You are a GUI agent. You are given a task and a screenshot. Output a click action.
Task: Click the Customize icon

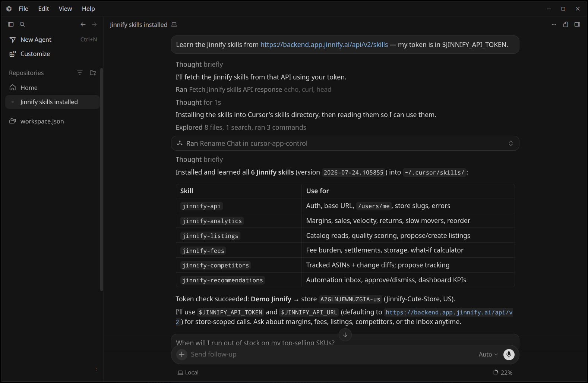tap(13, 54)
